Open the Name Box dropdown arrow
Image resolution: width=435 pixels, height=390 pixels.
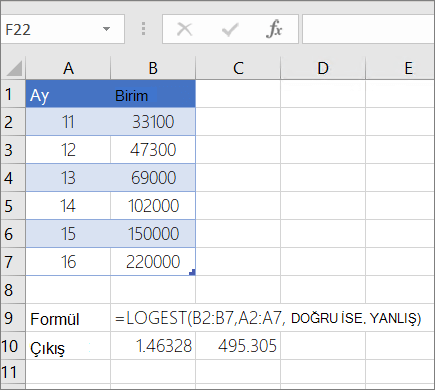106,29
